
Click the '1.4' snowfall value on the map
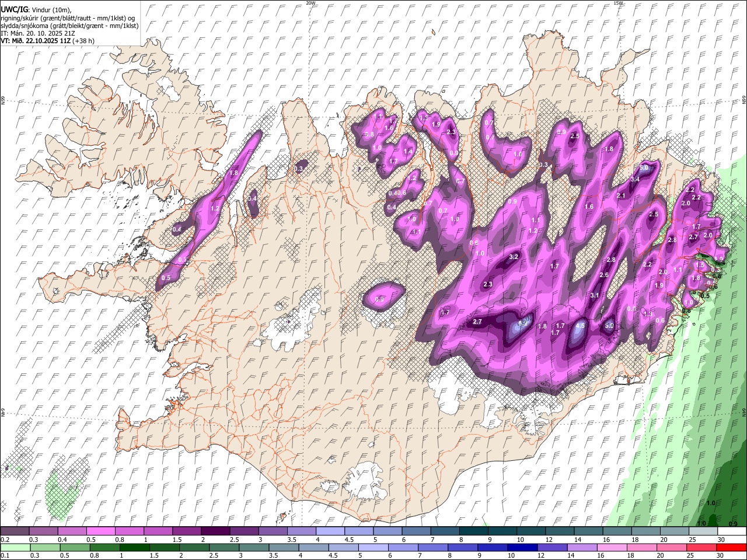(408, 152)
